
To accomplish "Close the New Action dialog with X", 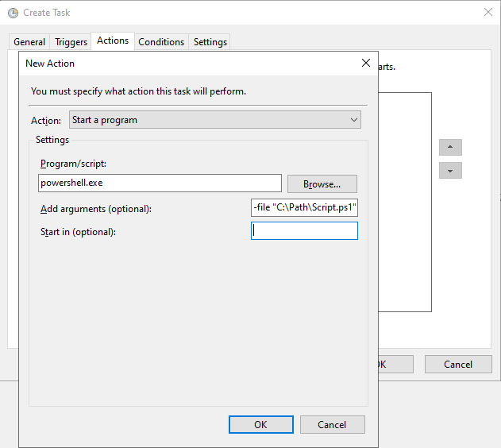I will tap(366, 63).
